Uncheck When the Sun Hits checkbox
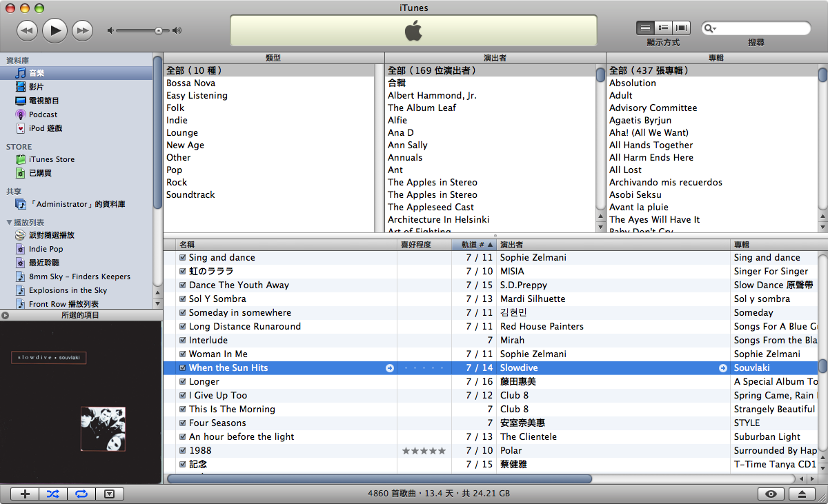Viewport: 828px width, 504px height. tap(182, 368)
